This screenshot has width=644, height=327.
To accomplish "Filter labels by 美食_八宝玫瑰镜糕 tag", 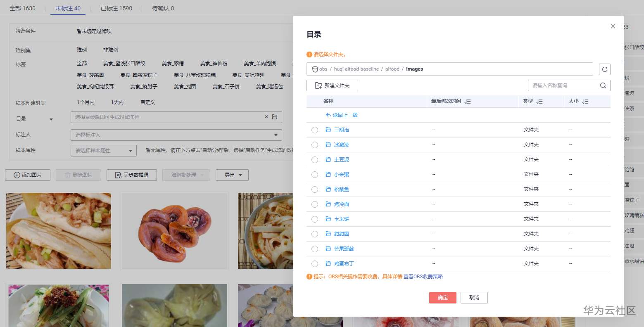I will coord(195,75).
